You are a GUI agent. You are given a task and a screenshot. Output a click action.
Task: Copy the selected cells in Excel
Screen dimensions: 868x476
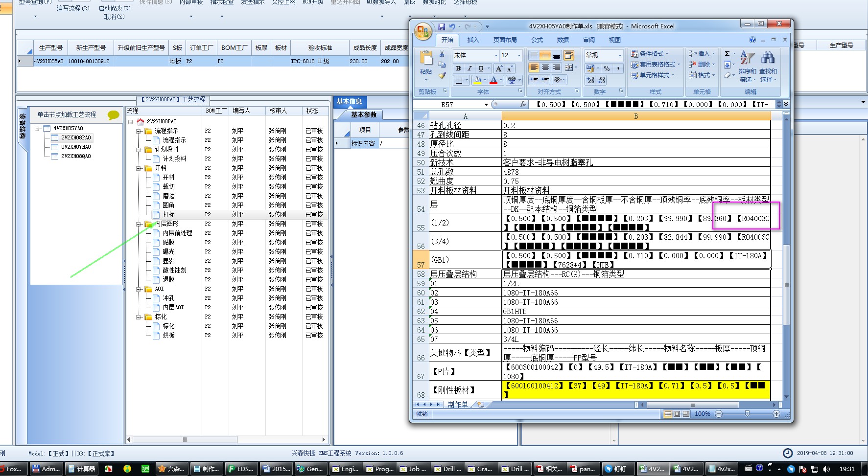(x=442, y=65)
